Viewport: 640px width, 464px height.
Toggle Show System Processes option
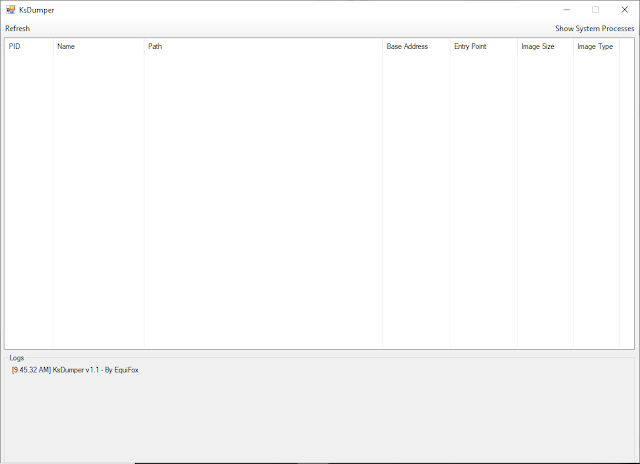594,29
